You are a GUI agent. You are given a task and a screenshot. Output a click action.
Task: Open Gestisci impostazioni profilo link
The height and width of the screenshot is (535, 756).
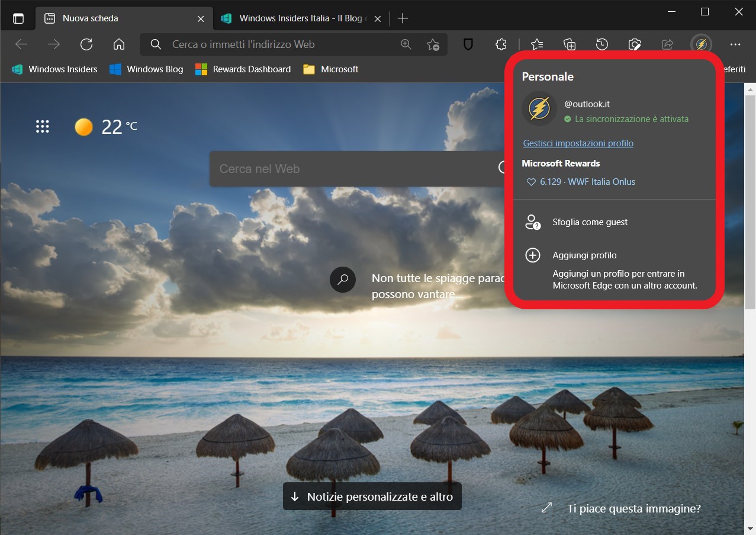[x=578, y=143]
